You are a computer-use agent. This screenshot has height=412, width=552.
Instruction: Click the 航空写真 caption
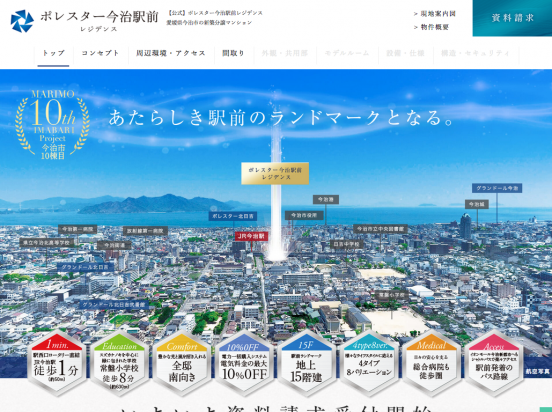(x=537, y=371)
